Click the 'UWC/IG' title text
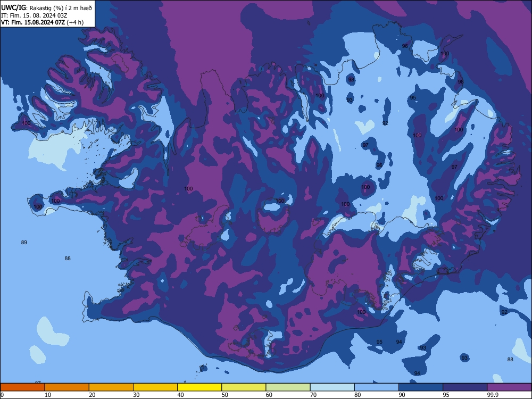The image size is (532, 399). pos(13,7)
